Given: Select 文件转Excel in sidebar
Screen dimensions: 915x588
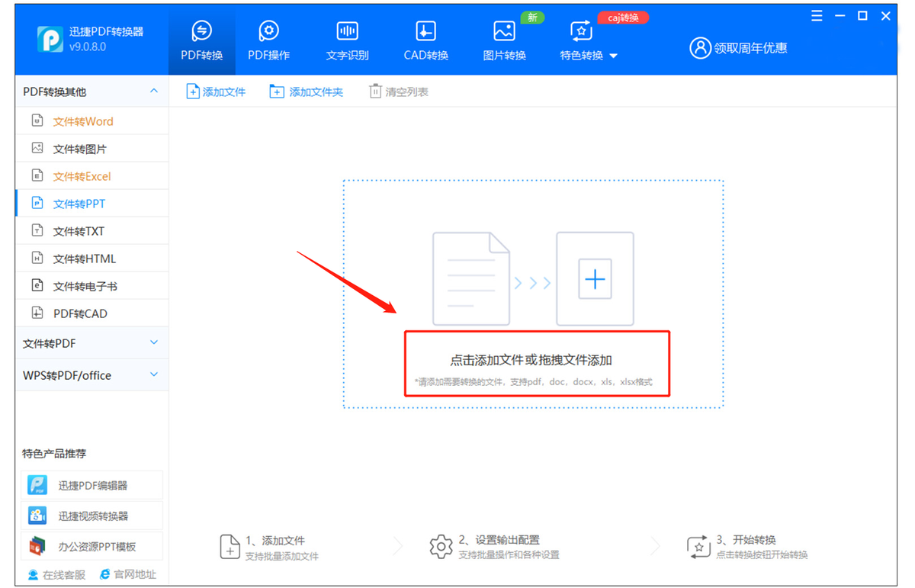Looking at the screenshot, I should pos(91,176).
